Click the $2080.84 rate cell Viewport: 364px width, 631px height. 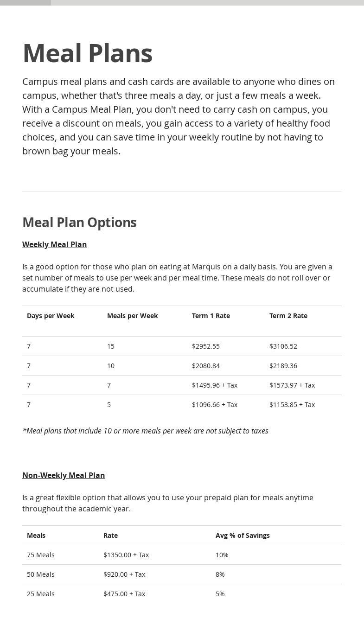click(x=206, y=366)
